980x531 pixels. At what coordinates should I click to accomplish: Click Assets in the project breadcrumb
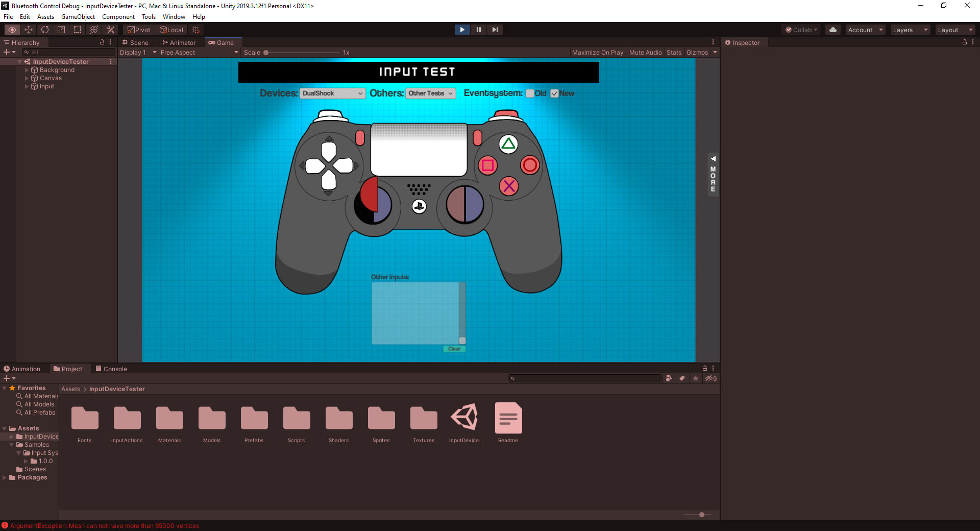point(70,389)
